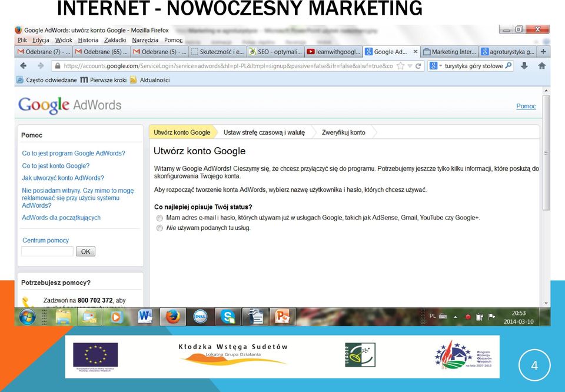565x392 pixels.
Task: Go to the Firefox home page icon
Action: (x=541, y=65)
